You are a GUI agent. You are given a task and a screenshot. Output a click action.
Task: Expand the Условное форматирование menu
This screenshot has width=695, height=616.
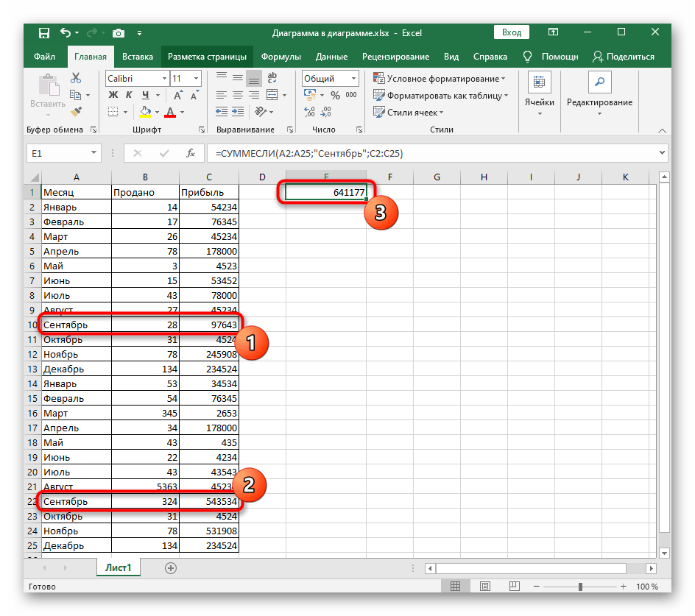point(440,79)
